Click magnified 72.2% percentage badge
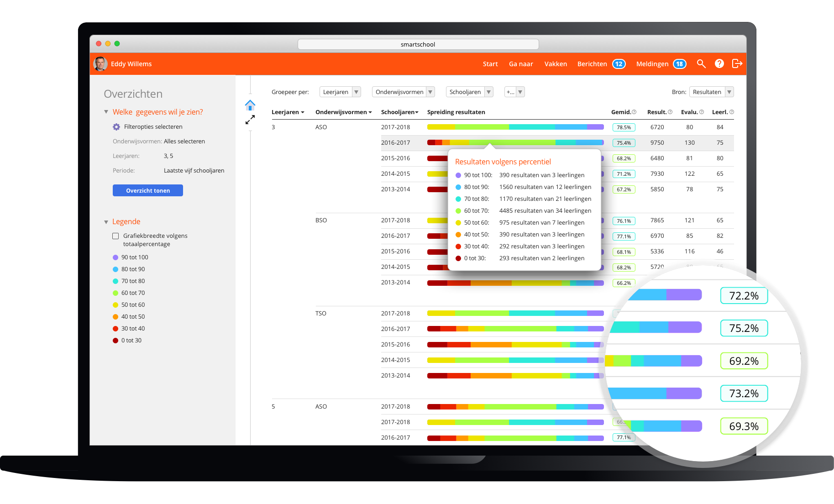The height and width of the screenshot is (504, 834). pyautogui.click(x=744, y=296)
